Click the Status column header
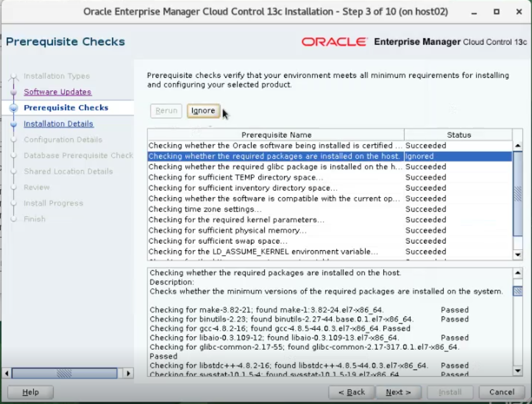 [x=458, y=135]
